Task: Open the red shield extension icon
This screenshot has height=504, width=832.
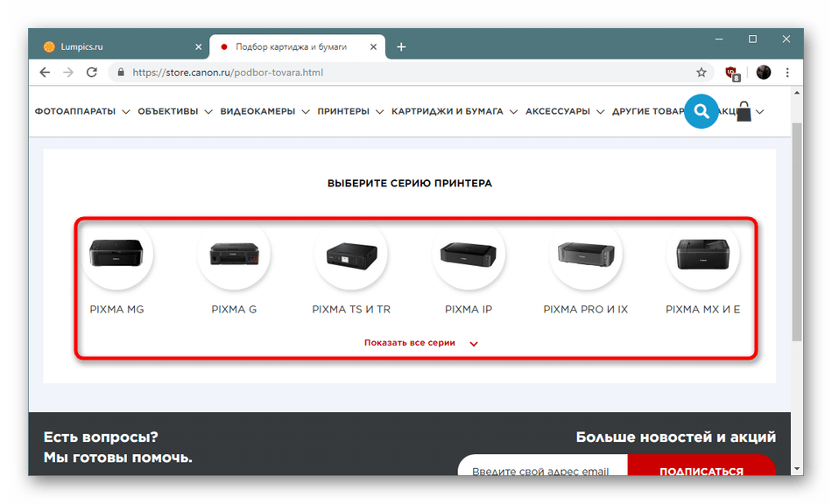Action: (732, 73)
